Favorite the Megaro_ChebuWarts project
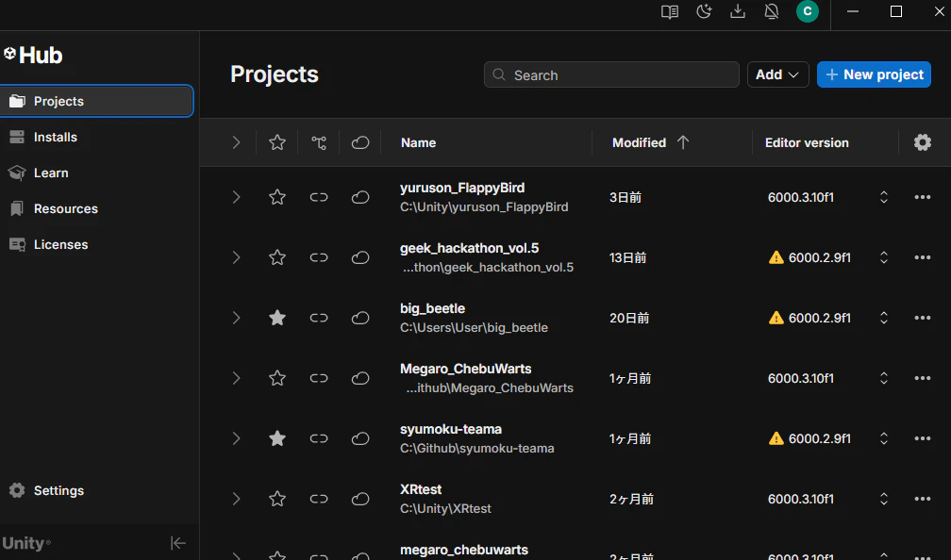 [277, 378]
